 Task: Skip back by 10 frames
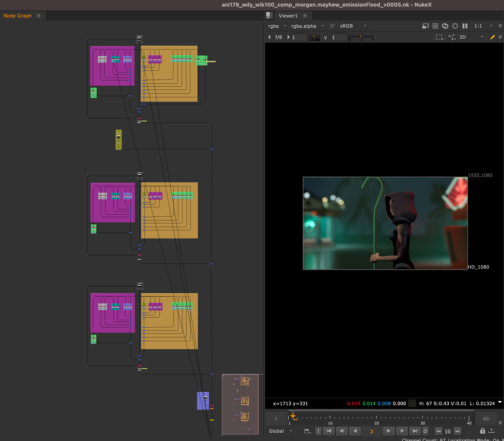coord(438,431)
